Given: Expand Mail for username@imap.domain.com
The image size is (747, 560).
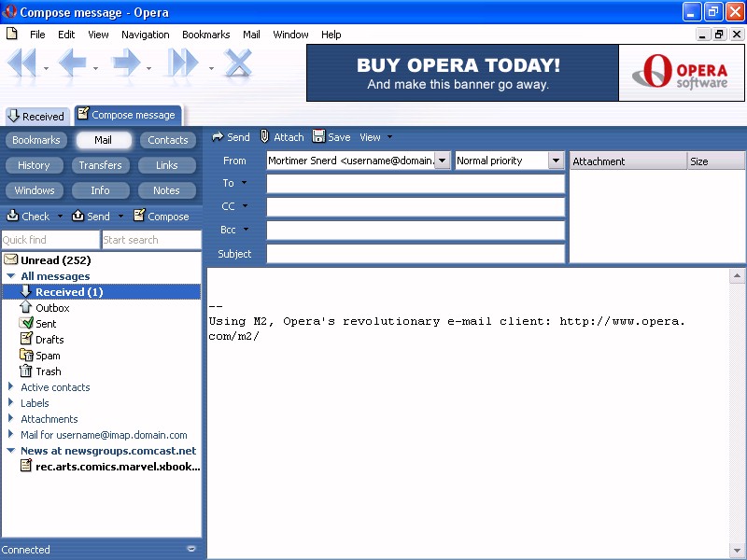Looking at the screenshot, I should coord(10,434).
